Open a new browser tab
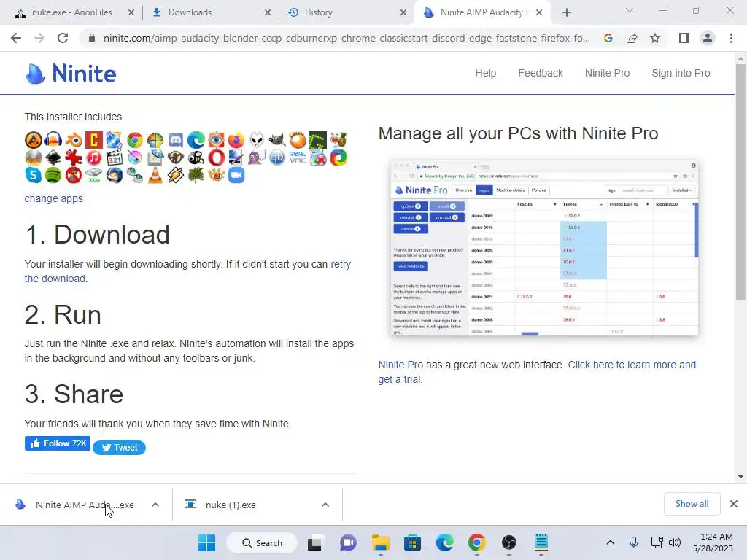 point(566,12)
